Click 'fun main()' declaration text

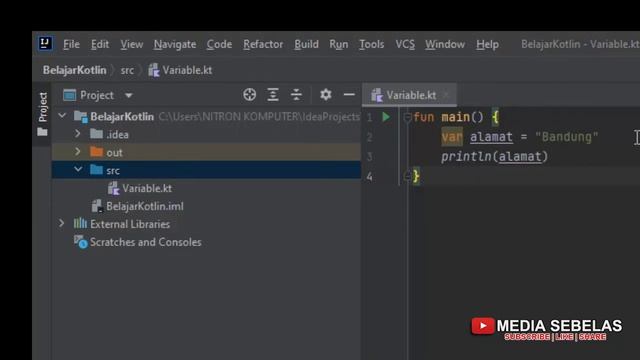click(448, 118)
